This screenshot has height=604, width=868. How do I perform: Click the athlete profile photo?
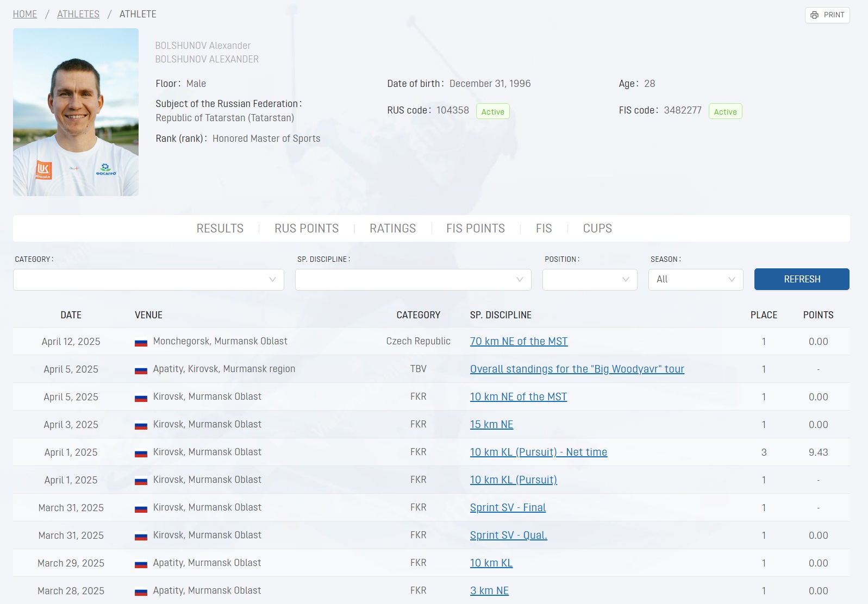point(76,112)
